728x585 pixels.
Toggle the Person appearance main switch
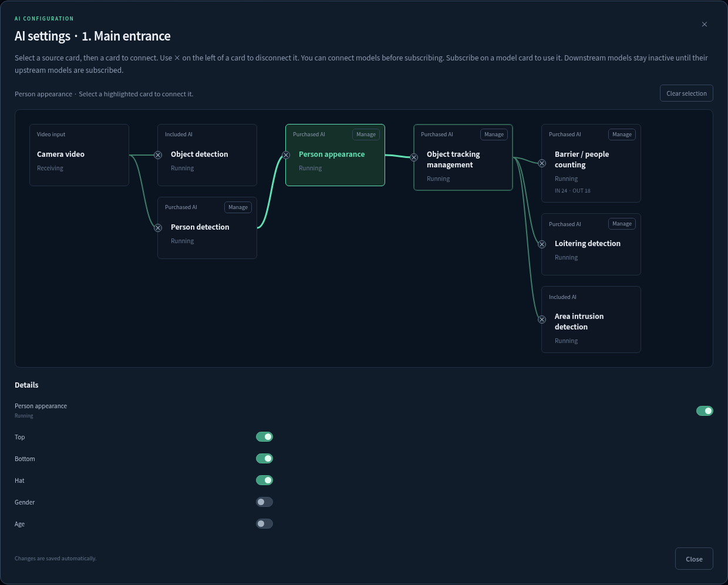point(705,411)
